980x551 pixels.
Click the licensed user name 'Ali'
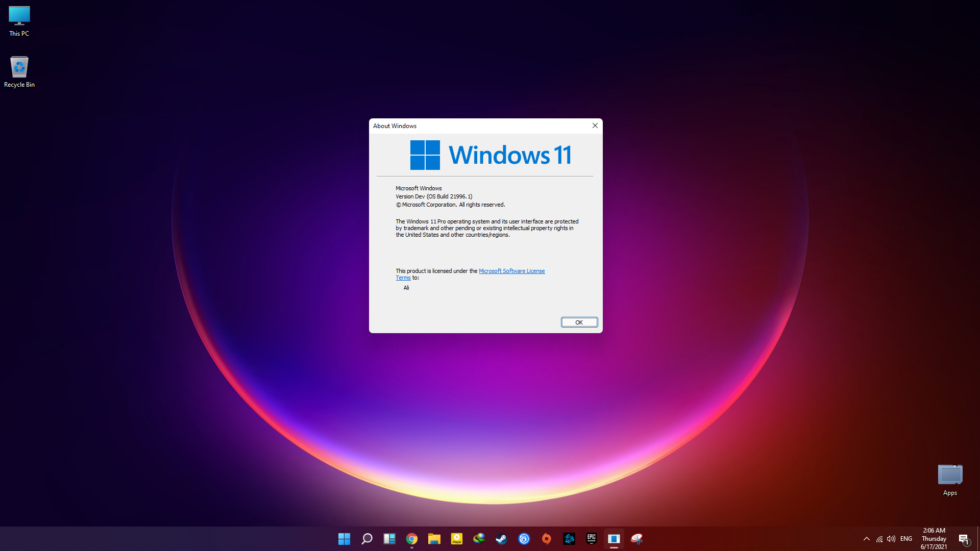[406, 288]
